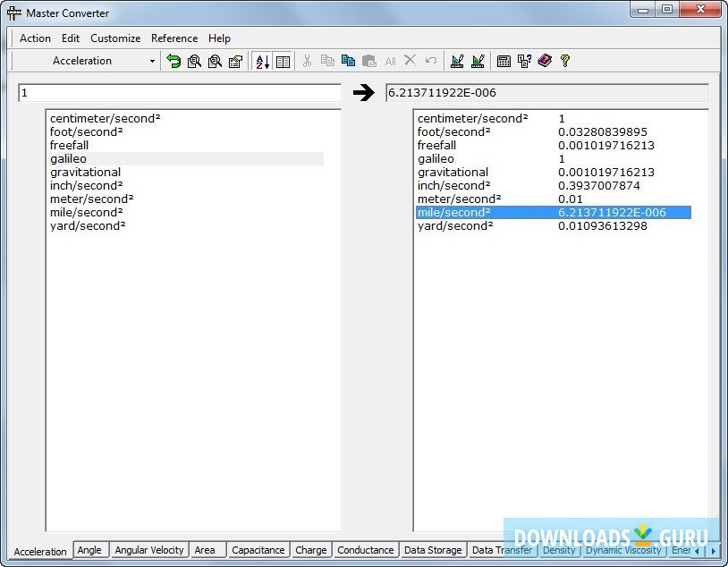The height and width of the screenshot is (567, 728).
Task: Switch to the Acceleration tab
Action: (x=40, y=551)
